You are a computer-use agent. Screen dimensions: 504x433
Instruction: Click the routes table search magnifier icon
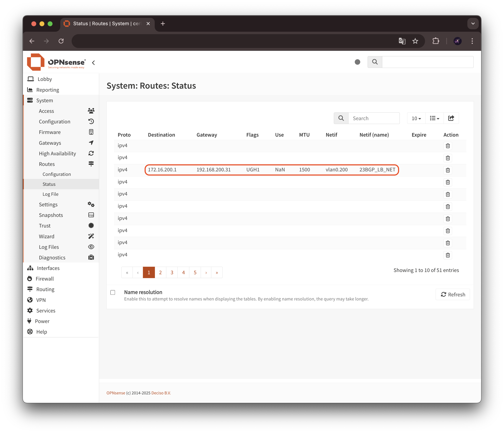pyautogui.click(x=341, y=118)
